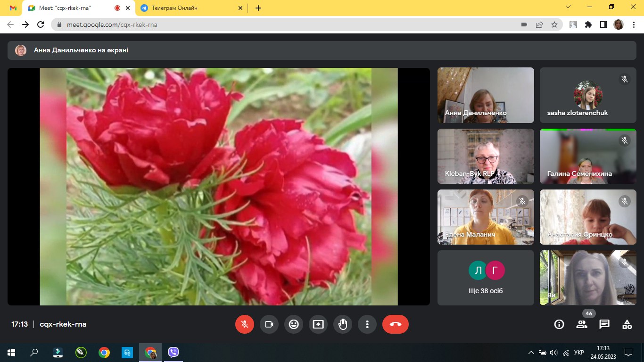Viewport: 644px width, 362px height.
Task: Open the volume control in tray
Action: (553, 352)
